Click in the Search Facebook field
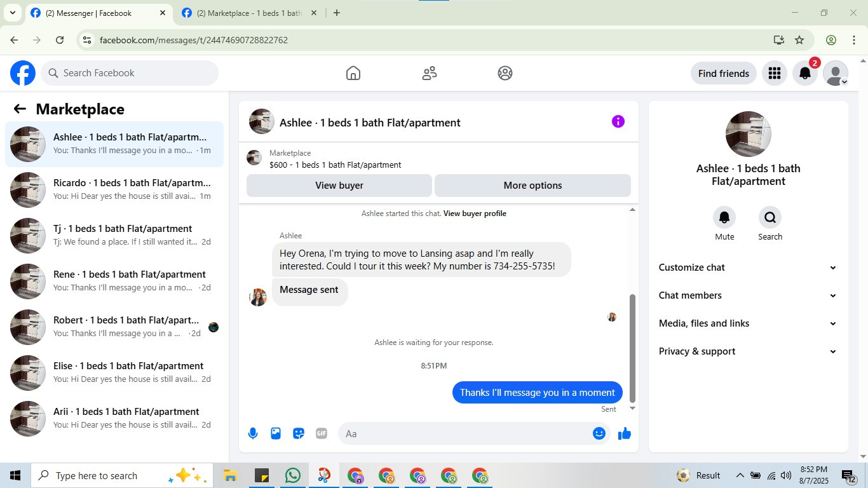This screenshot has width=868, height=488. tap(130, 73)
